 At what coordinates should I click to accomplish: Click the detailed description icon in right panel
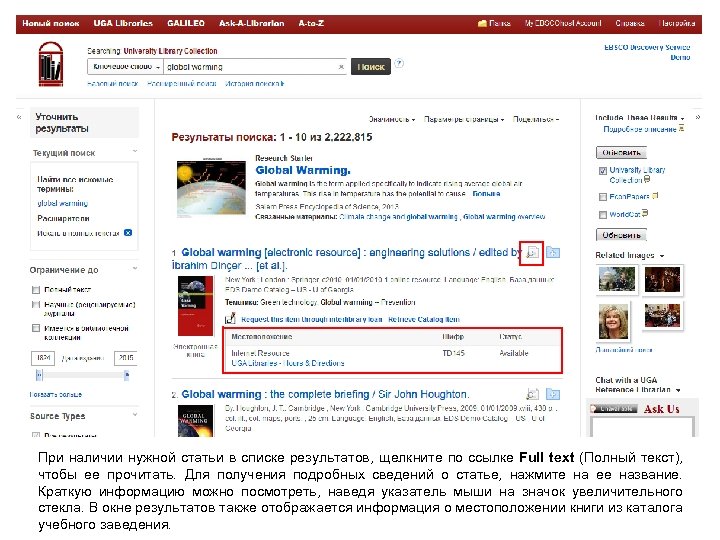(681, 128)
